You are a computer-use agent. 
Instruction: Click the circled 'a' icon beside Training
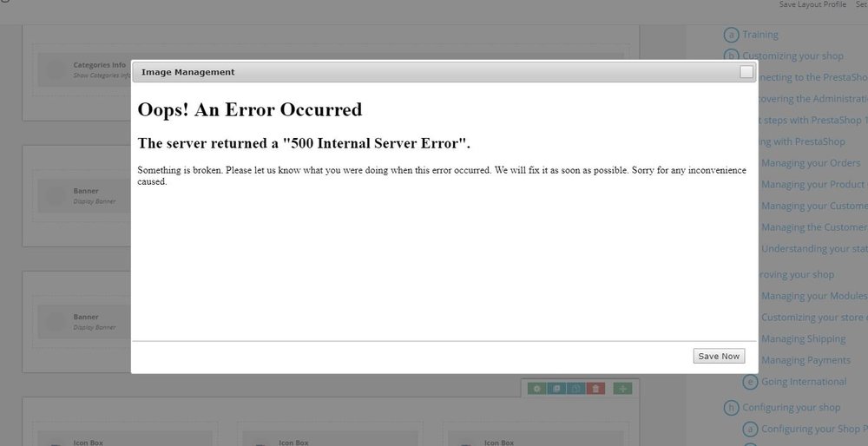(x=731, y=35)
